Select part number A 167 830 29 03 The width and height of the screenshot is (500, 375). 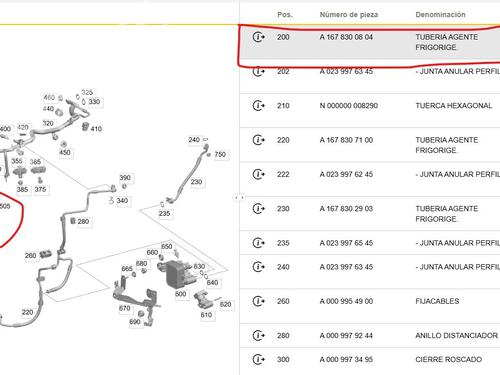tap(346, 209)
